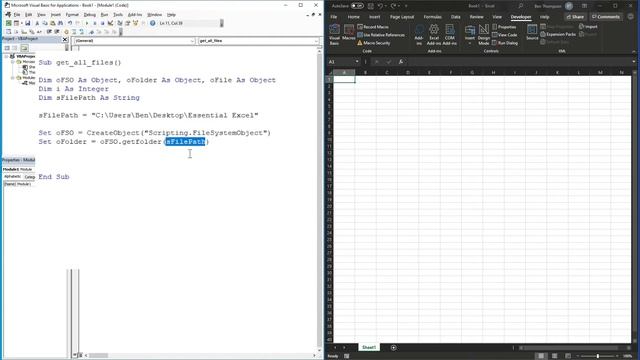Click Record Macro in Excel ribbon
This screenshot has width=640, height=360.
coord(373,27)
